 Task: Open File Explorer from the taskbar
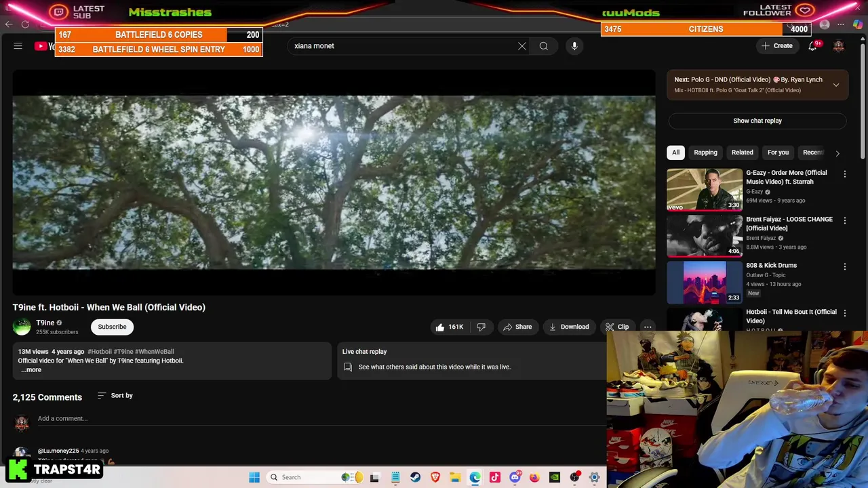pos(455,477)
